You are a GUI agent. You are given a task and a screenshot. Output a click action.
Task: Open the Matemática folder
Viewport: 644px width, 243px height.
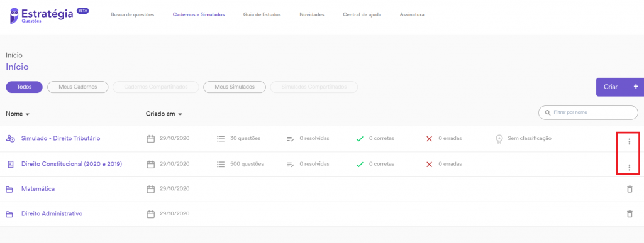click(38, 189)
